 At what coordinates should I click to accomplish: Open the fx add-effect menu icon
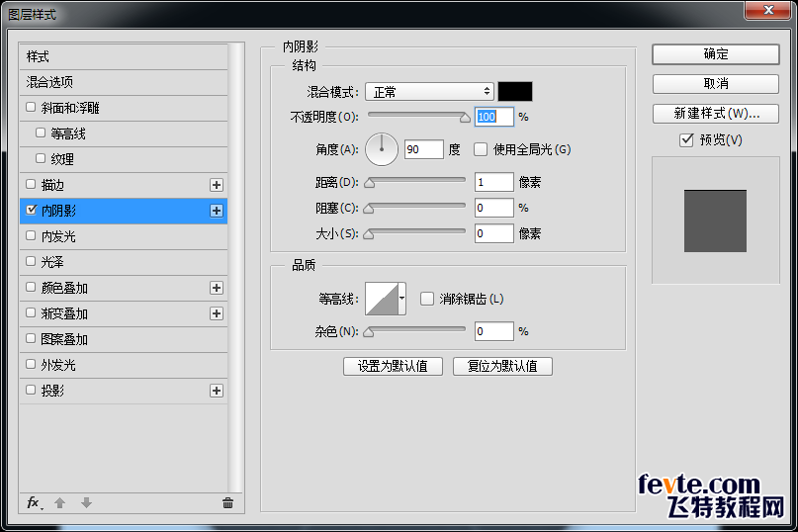[34, 503]
